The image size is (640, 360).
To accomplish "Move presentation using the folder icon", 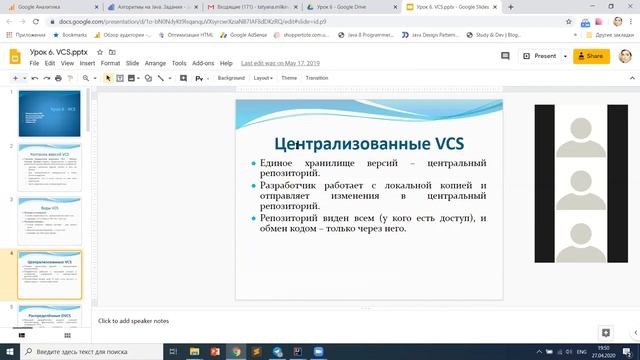I will [x=112, y=52].
